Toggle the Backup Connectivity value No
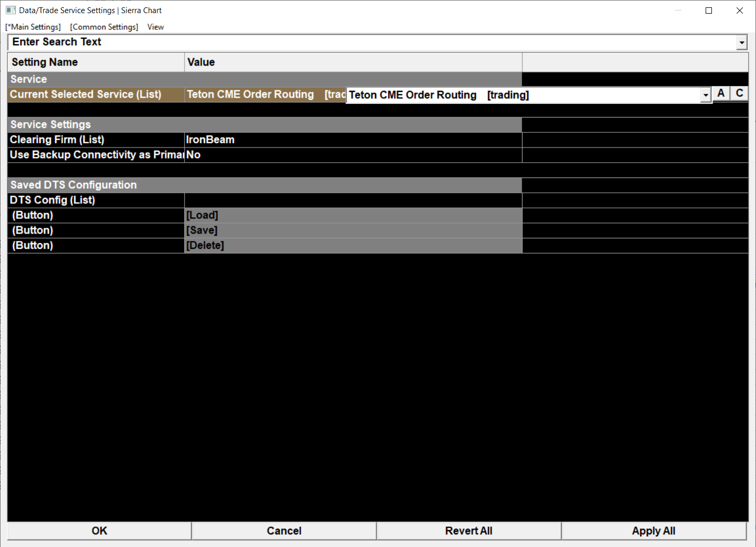Screen dimensions: 756x547 [x=353, y=155]
